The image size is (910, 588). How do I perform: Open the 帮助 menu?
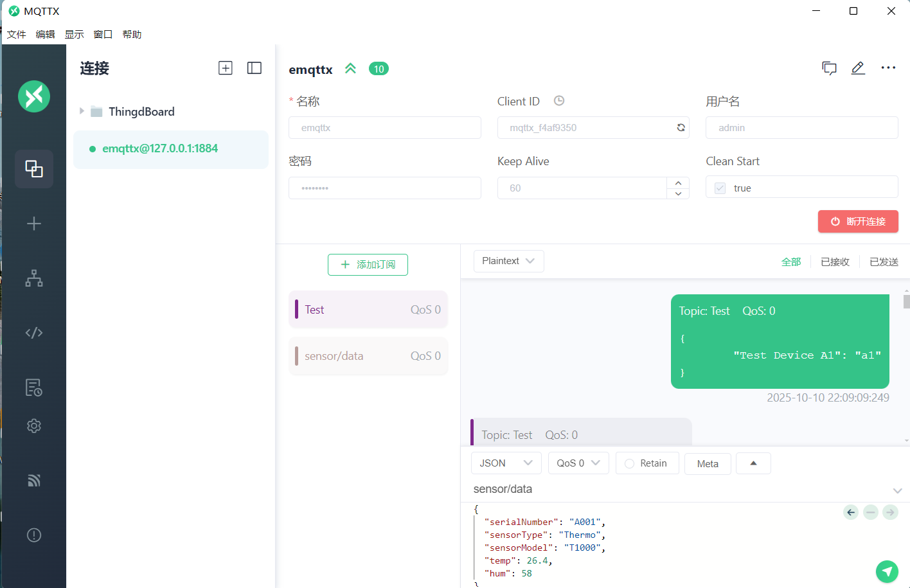(x=132, y=34)
